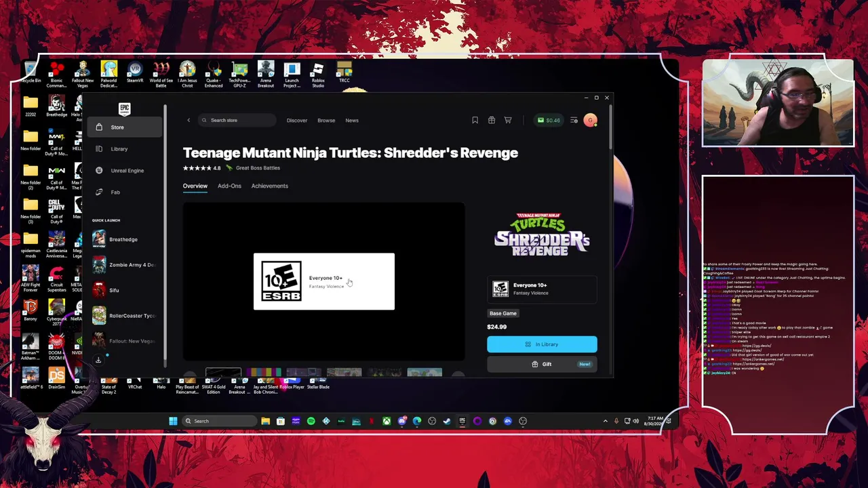Select the DrainSim desktop shortcut
This screenshot has width=868, height=488.
[56, 378]
